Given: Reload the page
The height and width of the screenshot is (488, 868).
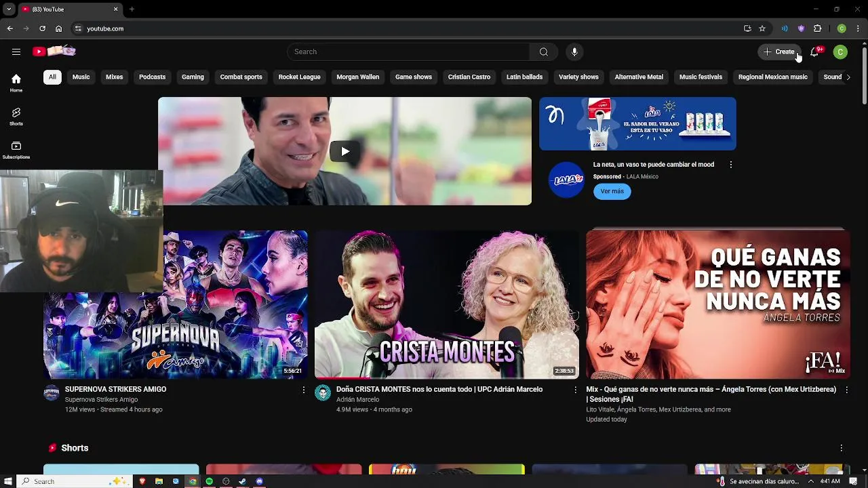Looking at the screenshot, I should point(42,28).
